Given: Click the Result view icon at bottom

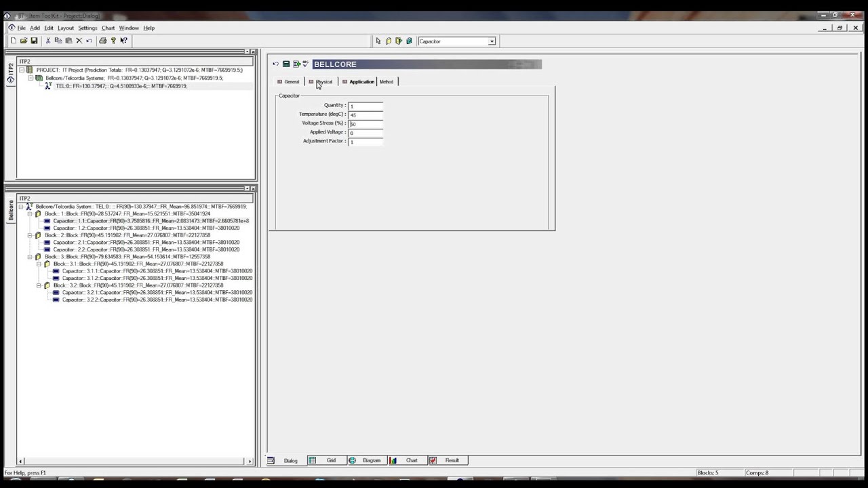Looking at the screenshot, I should pyautogui.click(x=433, y=461).
